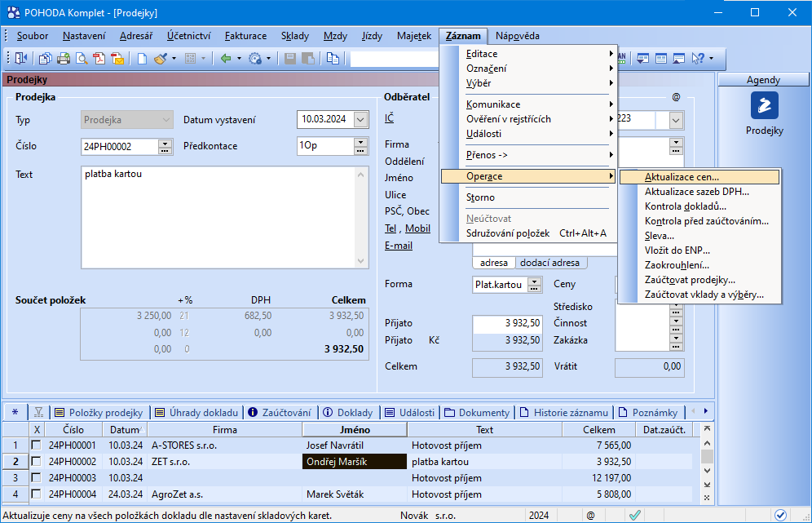Click the exit door icon in the toolbar
Screen dimensions: 812x523
[21, 59]
